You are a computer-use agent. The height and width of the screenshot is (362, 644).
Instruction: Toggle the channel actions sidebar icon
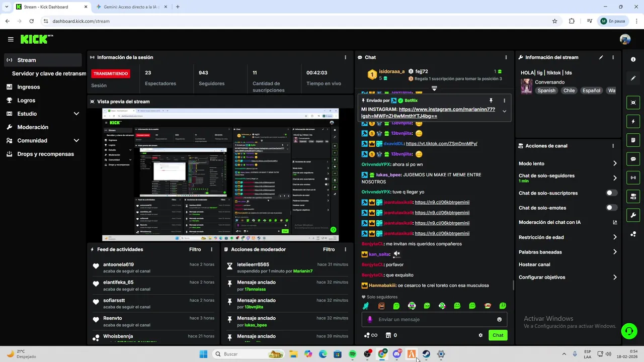click(x=633, y=196)
